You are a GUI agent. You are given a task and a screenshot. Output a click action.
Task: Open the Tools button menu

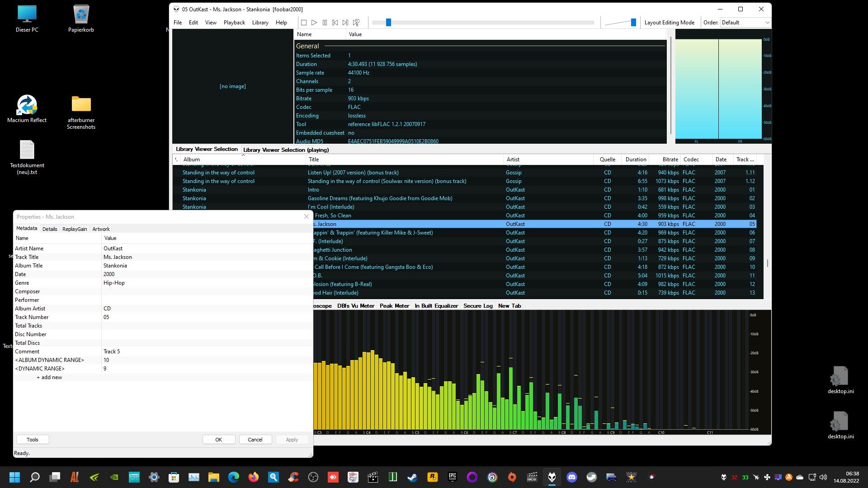tap(33, 440)
